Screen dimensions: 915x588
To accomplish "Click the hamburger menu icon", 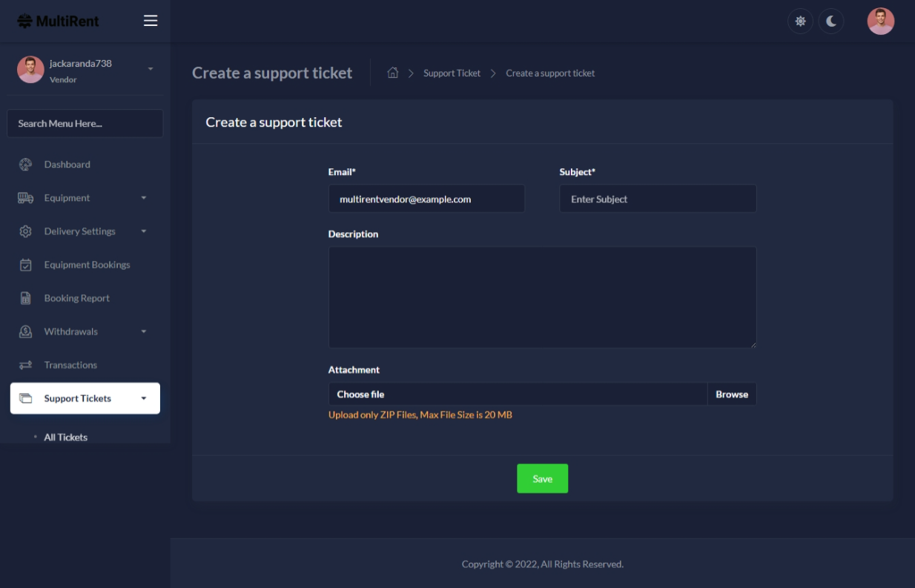I will [151, 21].
